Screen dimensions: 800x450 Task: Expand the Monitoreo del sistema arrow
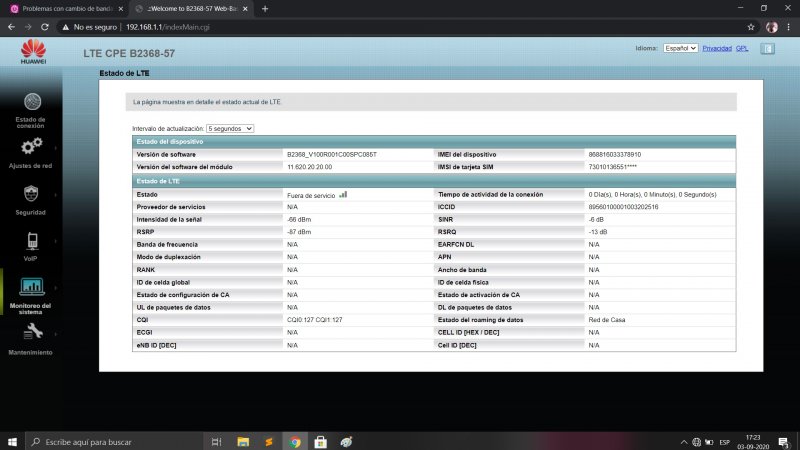55,288
